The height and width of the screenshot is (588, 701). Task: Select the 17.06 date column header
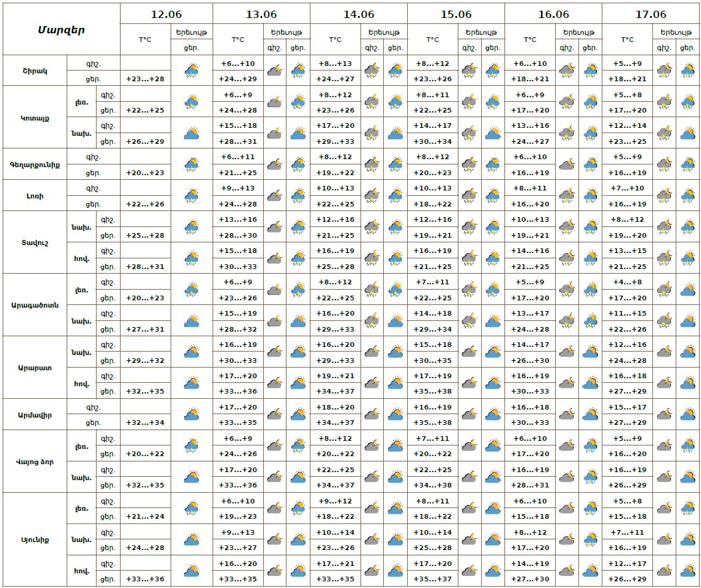650,14
